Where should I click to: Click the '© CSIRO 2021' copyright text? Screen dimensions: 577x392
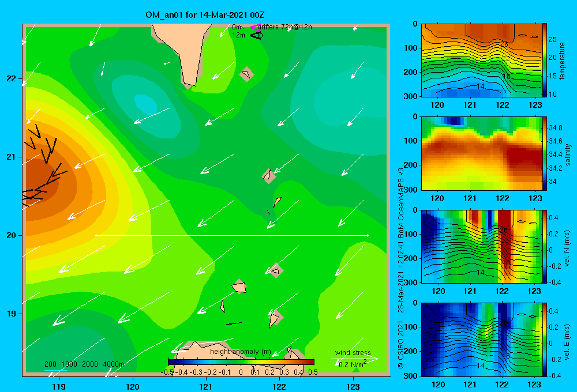pos(401,345)
